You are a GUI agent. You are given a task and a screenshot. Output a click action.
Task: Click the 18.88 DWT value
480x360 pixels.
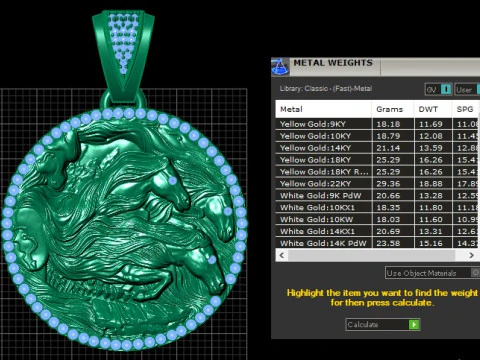(431, 184)
